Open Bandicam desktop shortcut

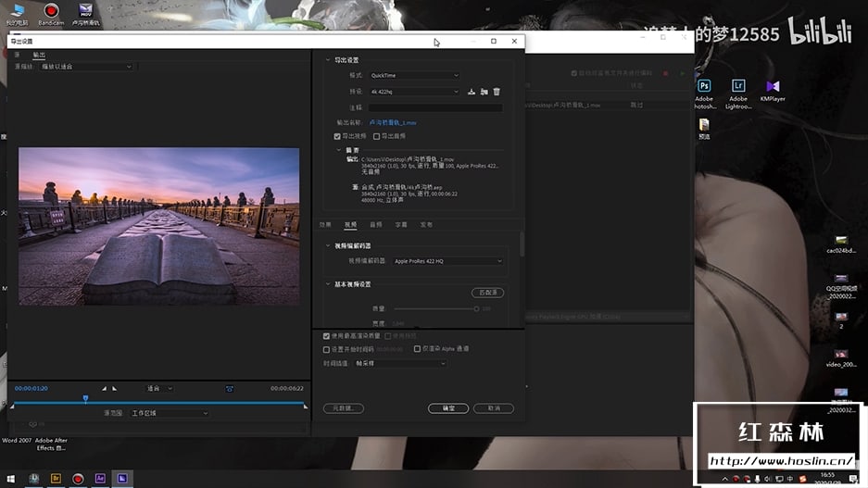[x=51, y=15]
